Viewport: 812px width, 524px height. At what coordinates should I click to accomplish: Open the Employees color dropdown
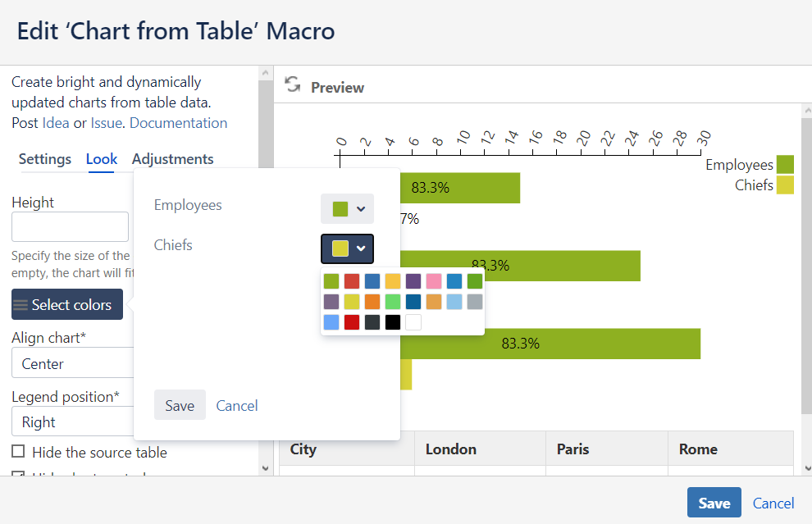347,208
